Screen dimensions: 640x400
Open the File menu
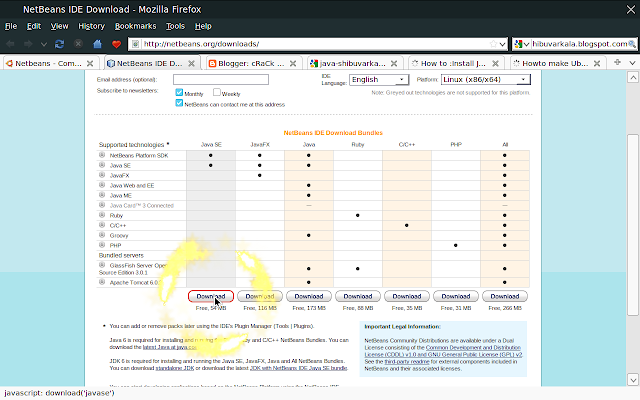point(11,26)
